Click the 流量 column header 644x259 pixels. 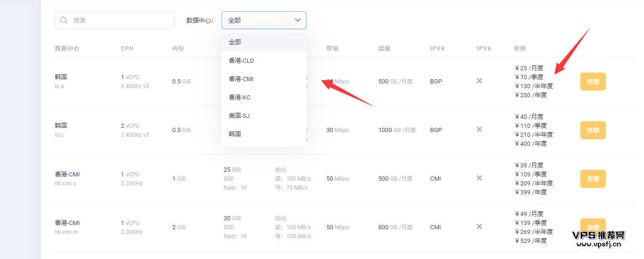(384, 49)
